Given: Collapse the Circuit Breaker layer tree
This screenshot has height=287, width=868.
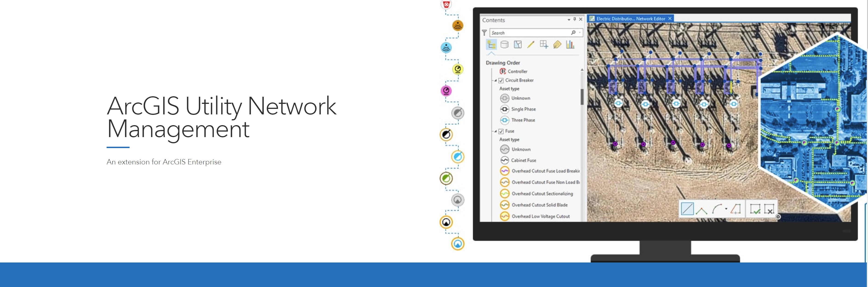Looking at the screenshot, I should pos(495,80).
